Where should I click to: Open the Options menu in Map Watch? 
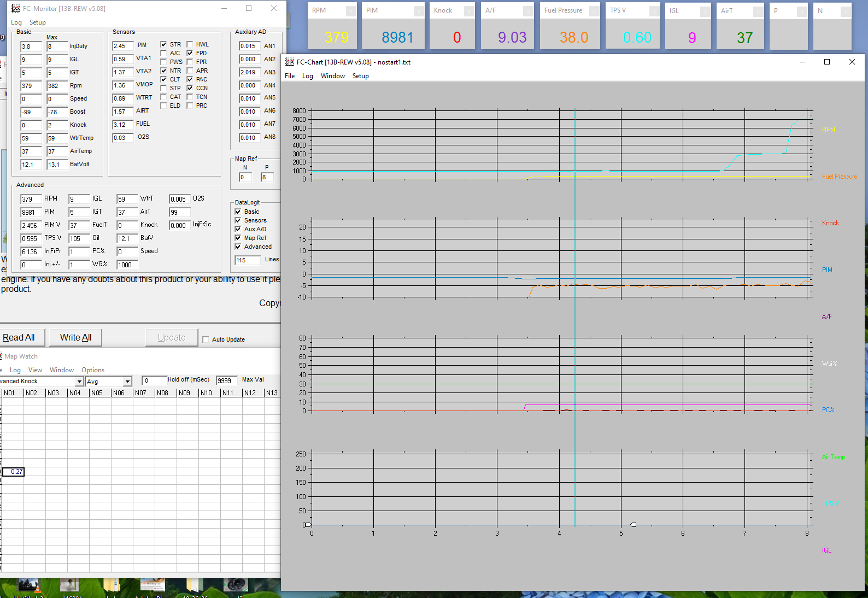(x=93, y=370)
